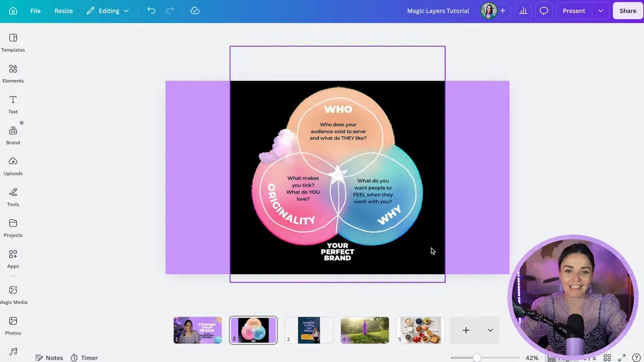This screenshot has height=362, width=644.
Task: Open the Text panel
Action: [x=13, y=105]
